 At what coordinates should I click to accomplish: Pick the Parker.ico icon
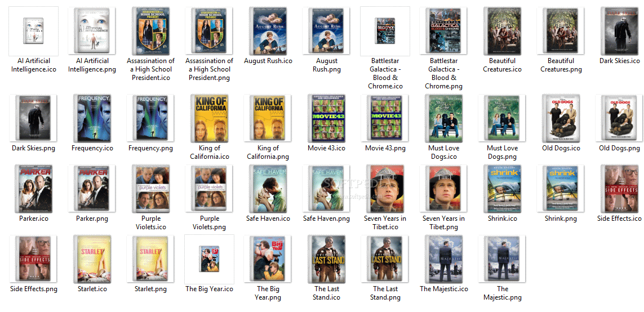[33, 189]
